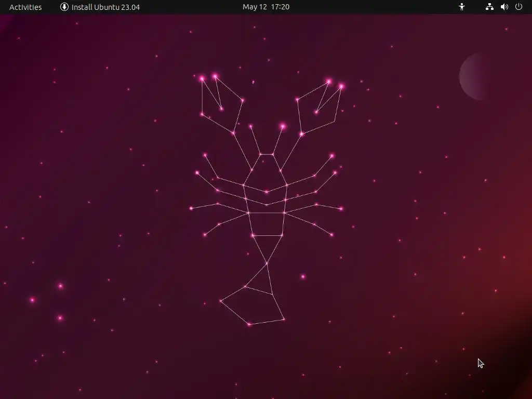Viewport: 532px width, 399px height.
Task: Open the clock and calendar menu
Action: click(266, 7)
